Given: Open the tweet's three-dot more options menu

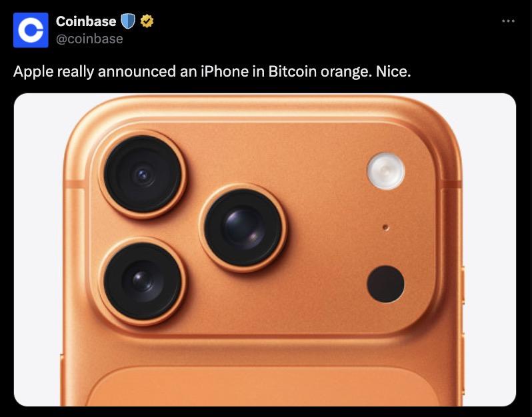Looking at the screenshot, I should (508, 21).
